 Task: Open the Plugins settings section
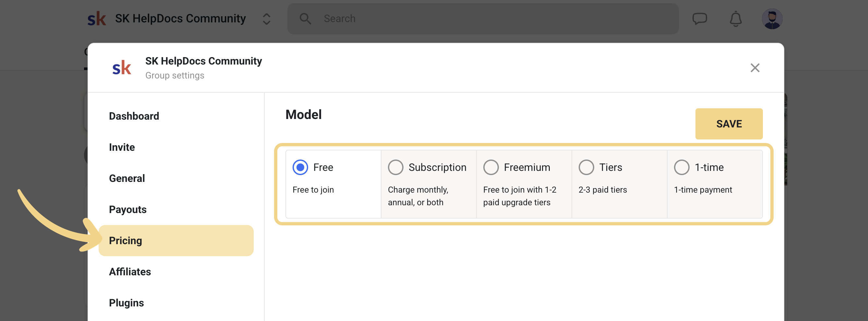(x=127, y=303)
